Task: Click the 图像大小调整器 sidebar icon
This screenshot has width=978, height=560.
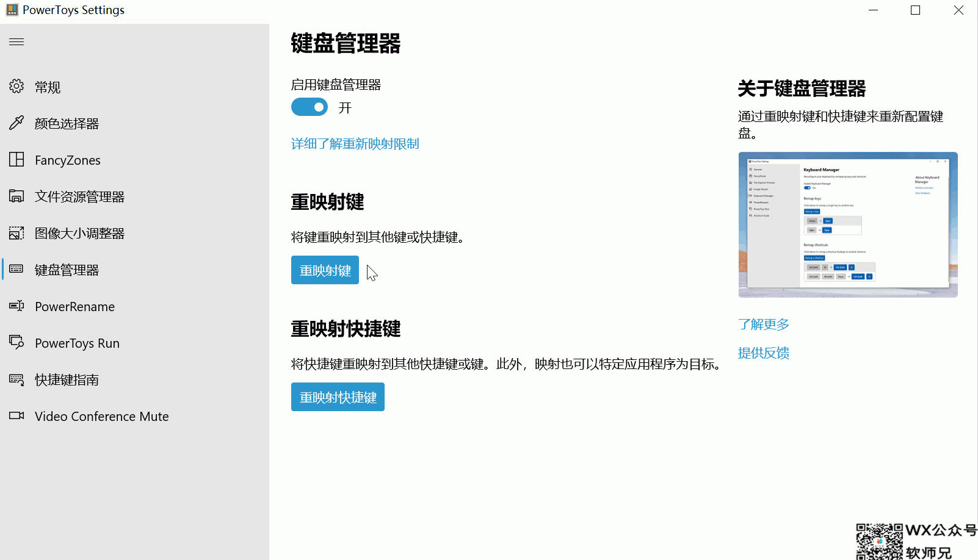Action: 16,233
